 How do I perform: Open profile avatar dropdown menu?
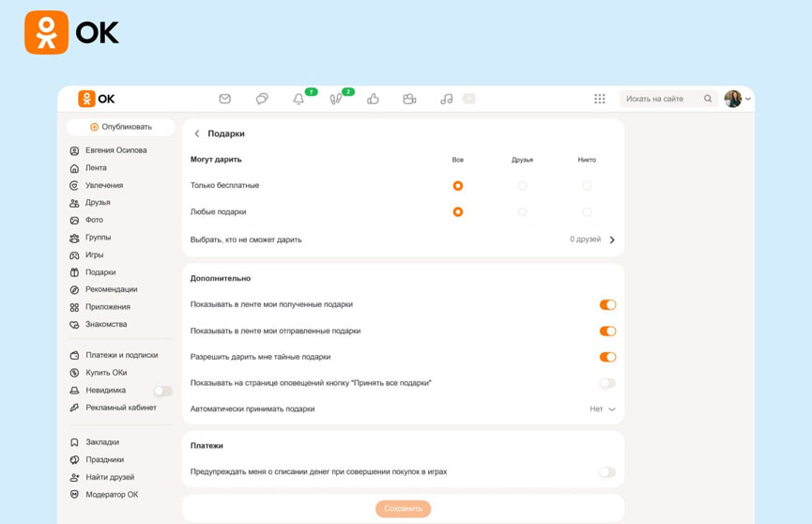[x=737, y=99]
